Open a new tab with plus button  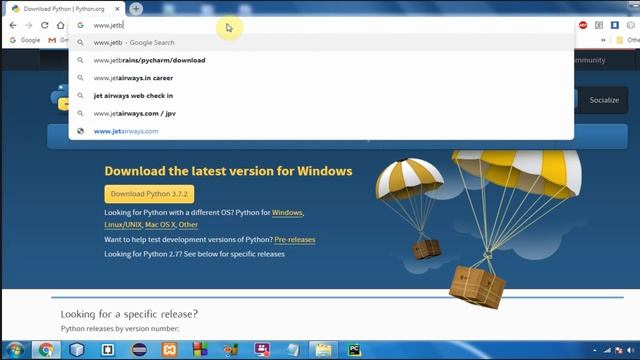[x=136, y=9]
